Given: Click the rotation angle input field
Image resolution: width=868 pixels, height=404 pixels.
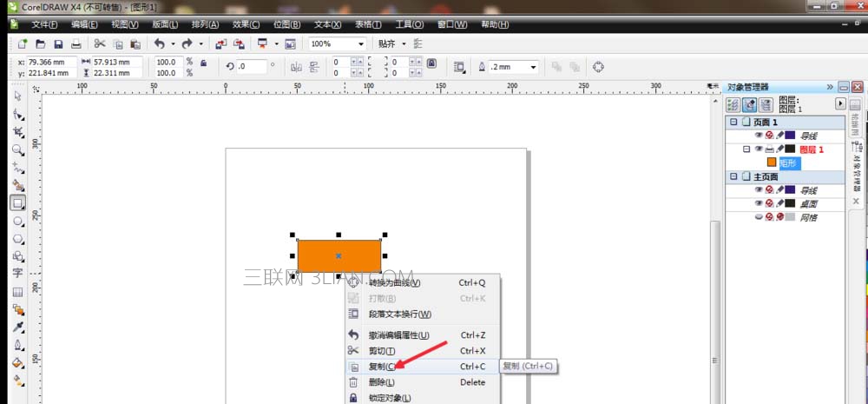Looking at the screenshot, I should [252, 67].
